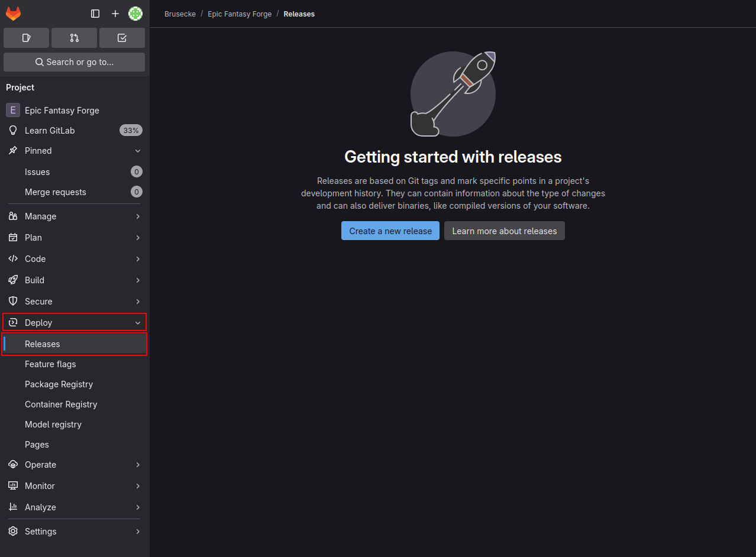Expand the Operate section chevron

(x=138, y=465)
